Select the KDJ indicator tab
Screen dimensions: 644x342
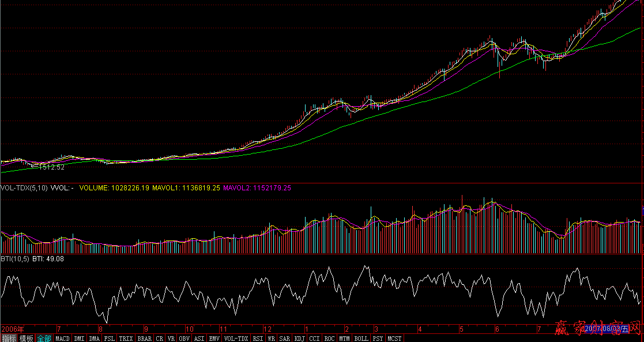[x=300, y=339]
